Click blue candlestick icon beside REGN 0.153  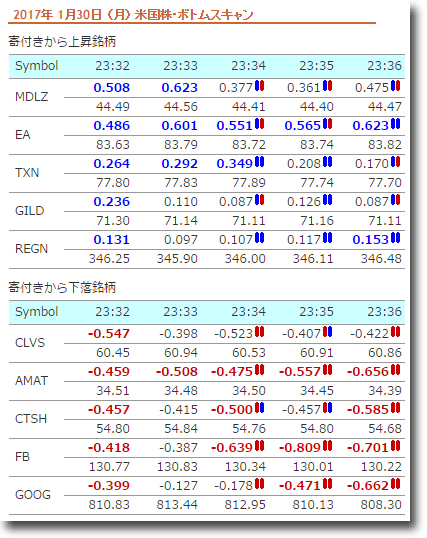396,237
